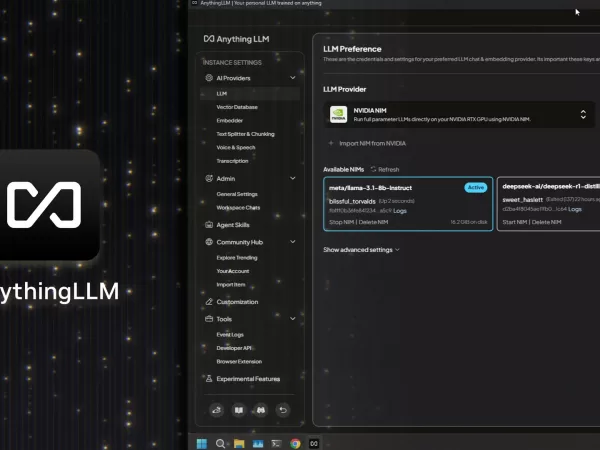The height and width of the screenshot is (450, 600).
Task: Click Start NIM on deepseek-r1 card
Action: click(x=515, y=222)
